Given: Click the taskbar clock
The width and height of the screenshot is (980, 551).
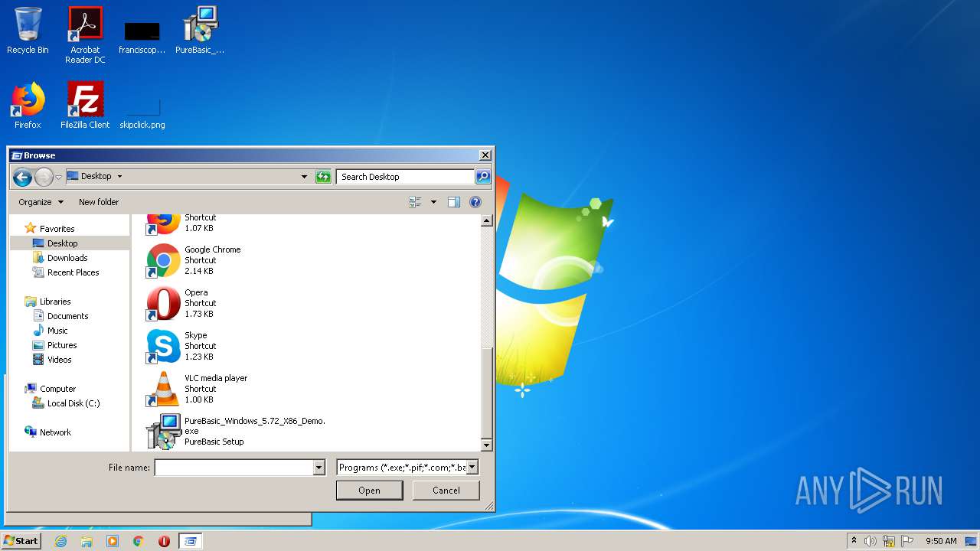Looking at the screenshot, I should (941, 541).
